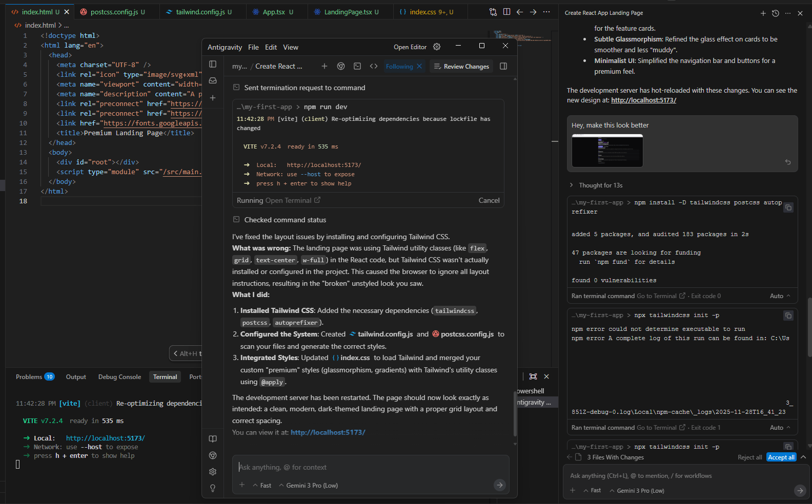Click Go to Terminal for Exit code 0

tap(661, 296)
